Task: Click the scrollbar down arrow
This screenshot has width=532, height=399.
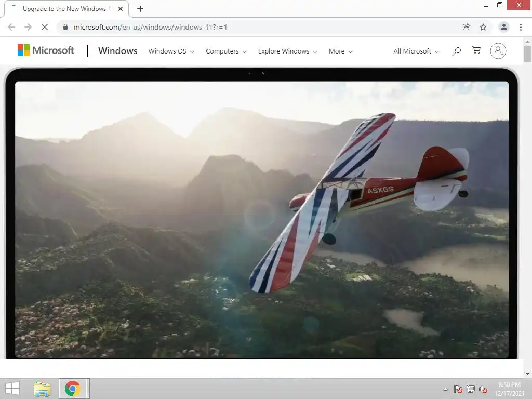Action: pos(527,374)
